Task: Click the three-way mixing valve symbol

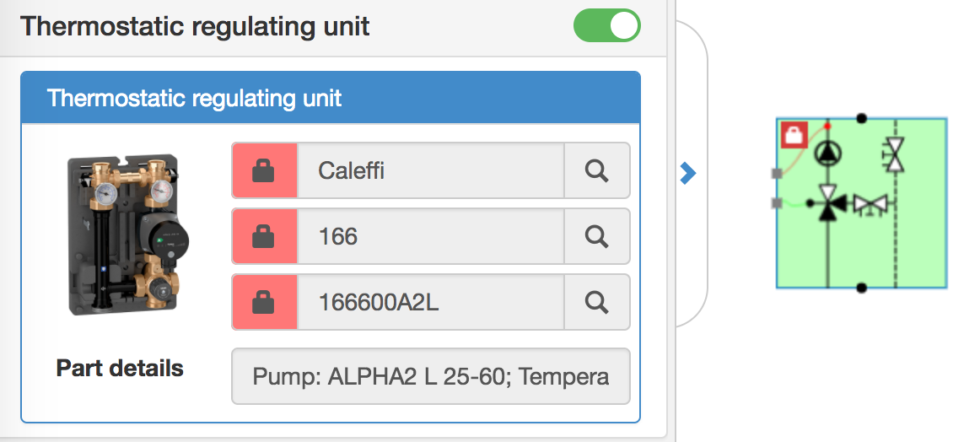Action: tap(828, 203)
